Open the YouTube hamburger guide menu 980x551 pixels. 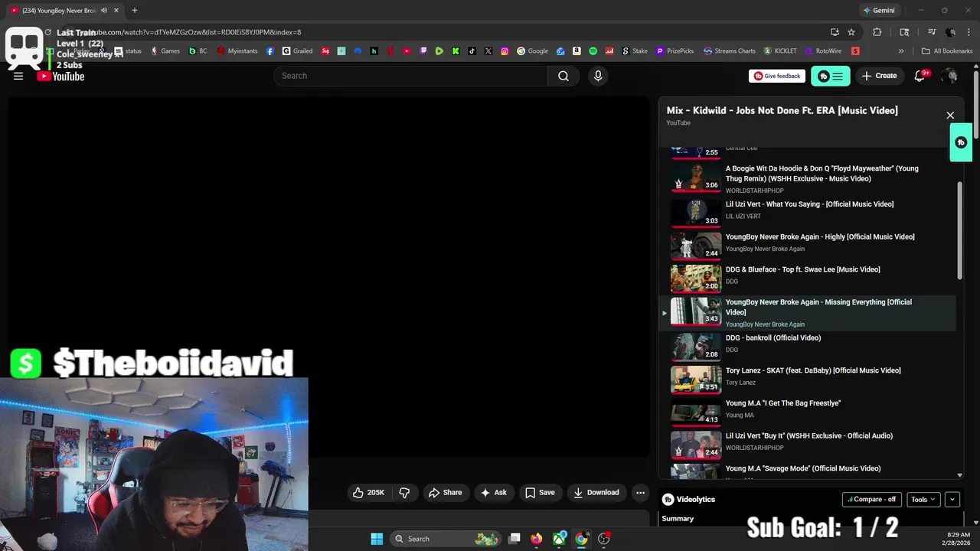(18, 76)
